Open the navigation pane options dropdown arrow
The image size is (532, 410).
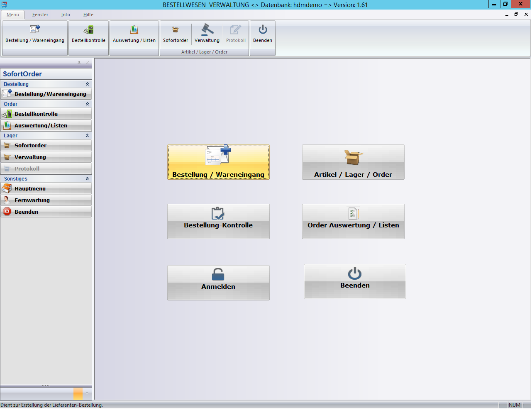click(87, 393)
